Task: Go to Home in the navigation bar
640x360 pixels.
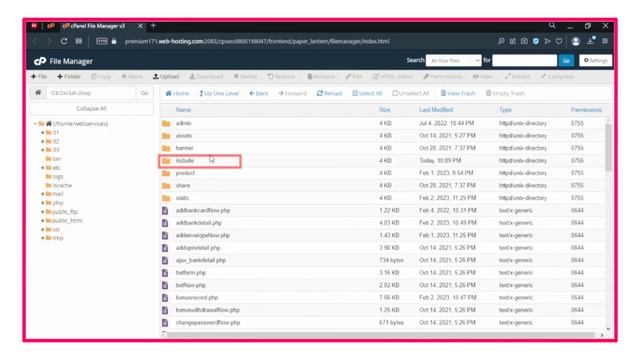Action: 177,93
